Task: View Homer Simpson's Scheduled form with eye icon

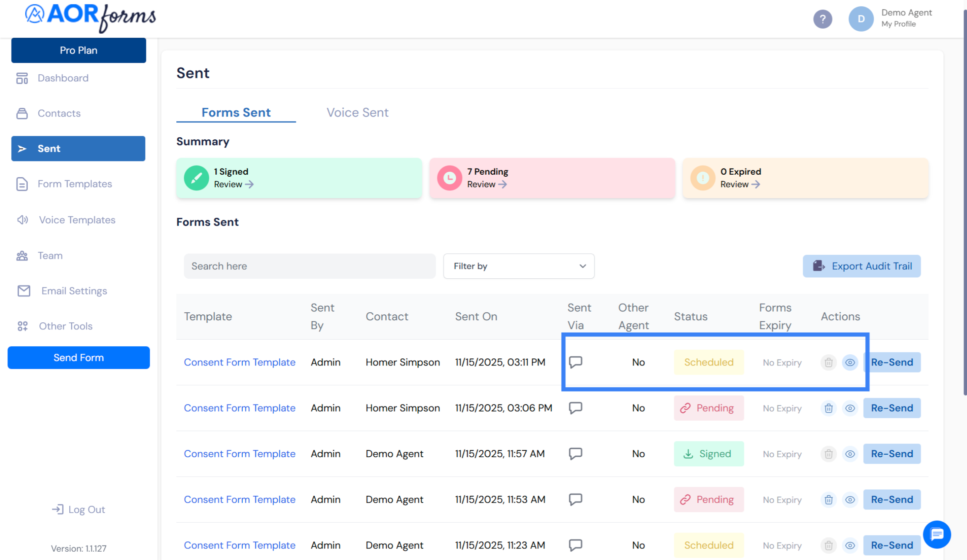Action: [850, 363]
